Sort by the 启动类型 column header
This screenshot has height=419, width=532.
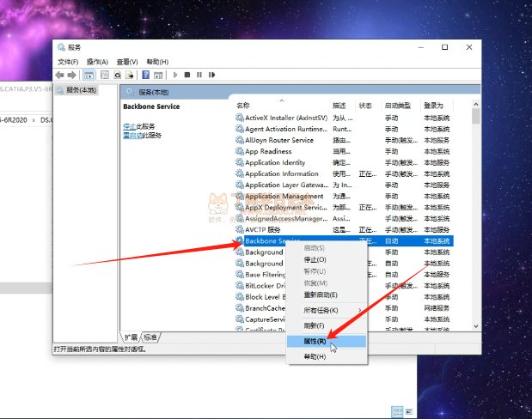398,106
